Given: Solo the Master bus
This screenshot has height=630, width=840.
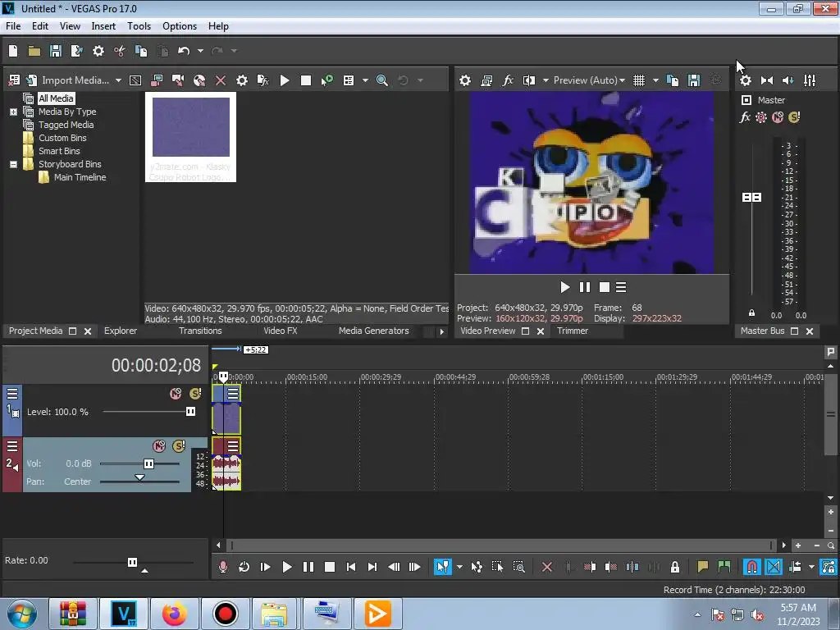Looking at the screenshot, I should pos(794,117).
